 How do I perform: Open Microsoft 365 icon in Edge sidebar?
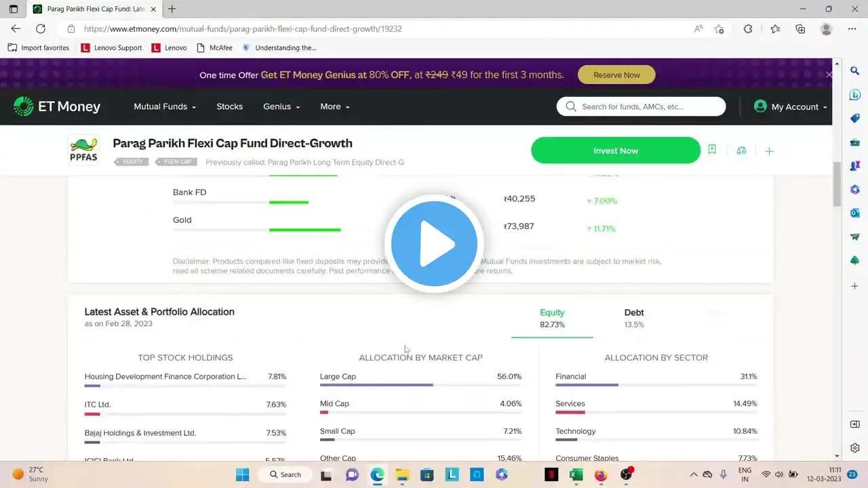click(855, 189)
